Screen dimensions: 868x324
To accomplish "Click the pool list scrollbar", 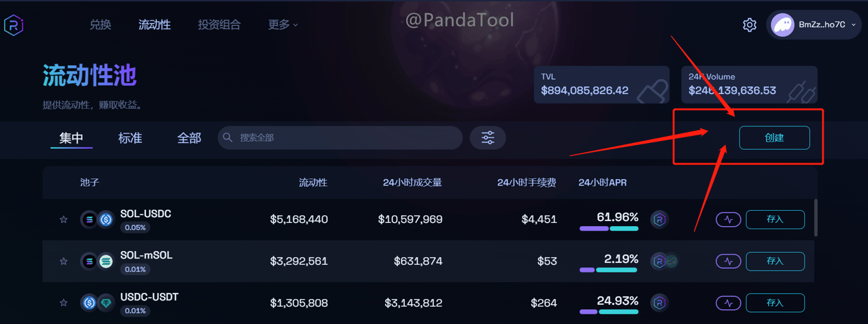I will (x=816, y=218).
